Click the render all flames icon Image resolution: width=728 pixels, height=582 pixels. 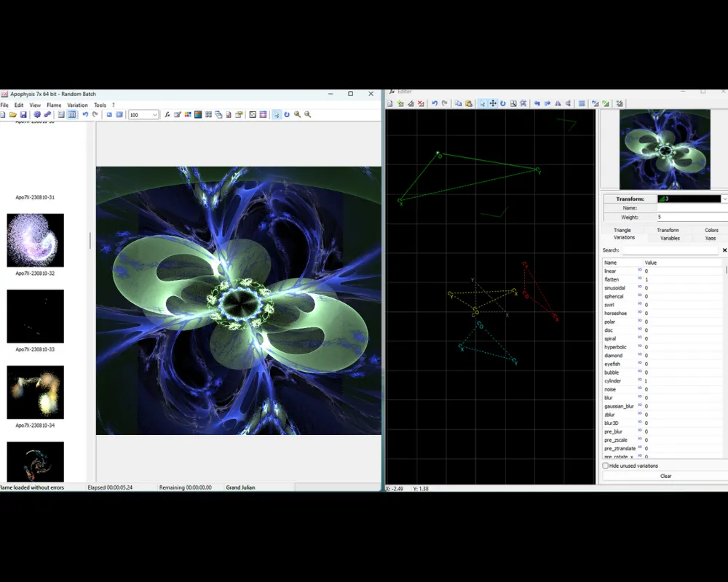47,115
